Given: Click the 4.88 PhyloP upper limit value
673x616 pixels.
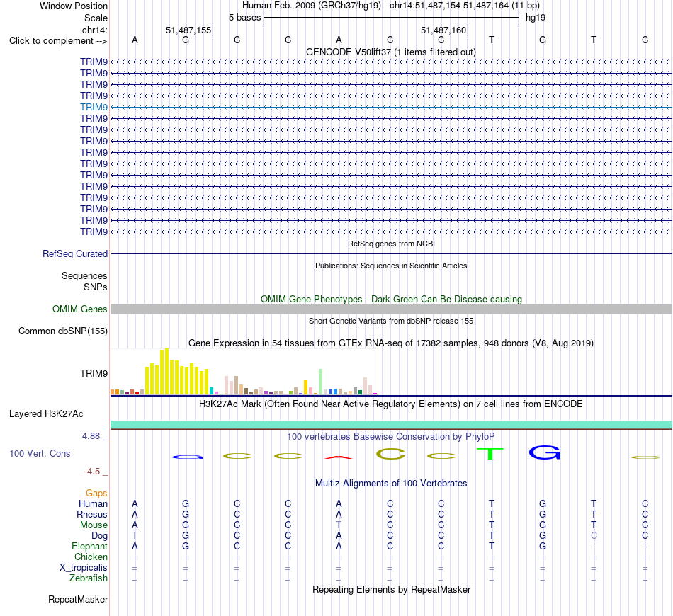Looking at the screenshot, I should click(x=91, y=436).
